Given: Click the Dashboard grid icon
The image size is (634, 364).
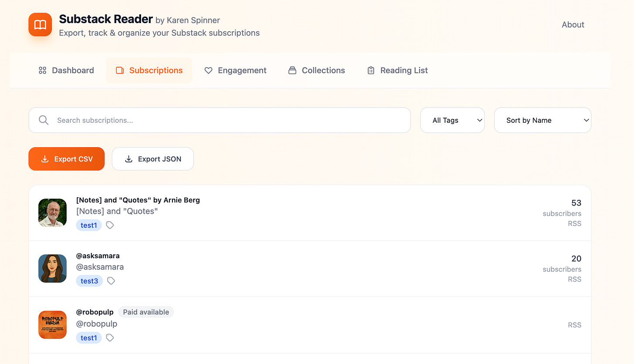Looking at the screenshot, I should (x=42, y=71).
